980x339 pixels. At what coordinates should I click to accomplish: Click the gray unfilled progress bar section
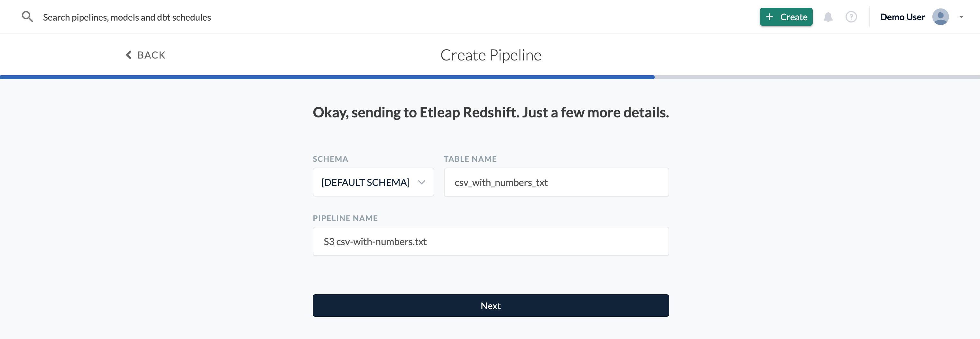tap(817, 77)
